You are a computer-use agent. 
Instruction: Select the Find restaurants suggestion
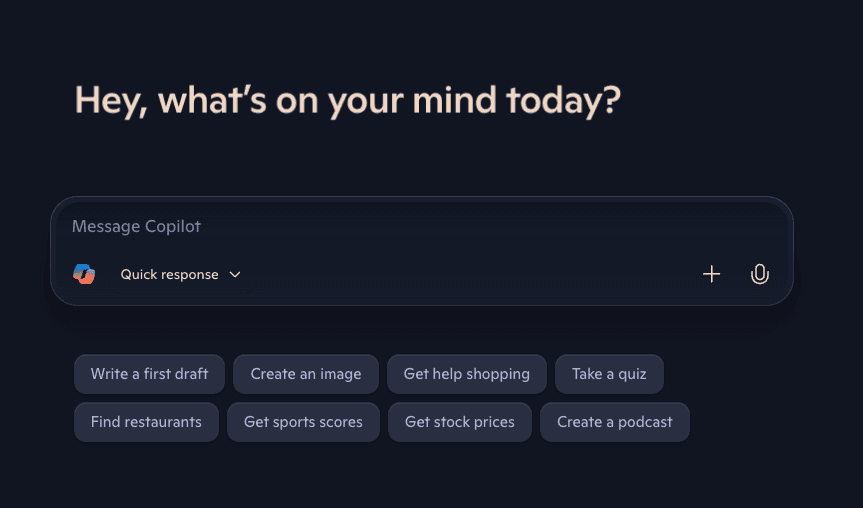pos(146,422)
